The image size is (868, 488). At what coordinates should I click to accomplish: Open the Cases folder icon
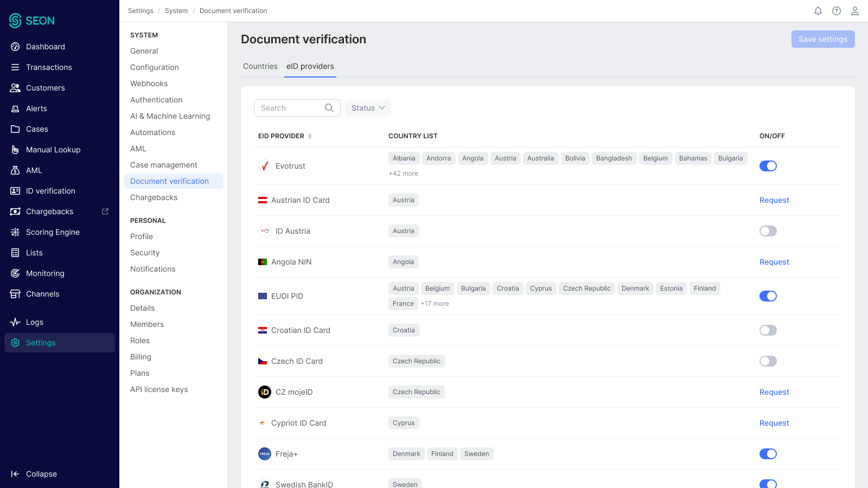pyautogui.click(x=15, y=129)
